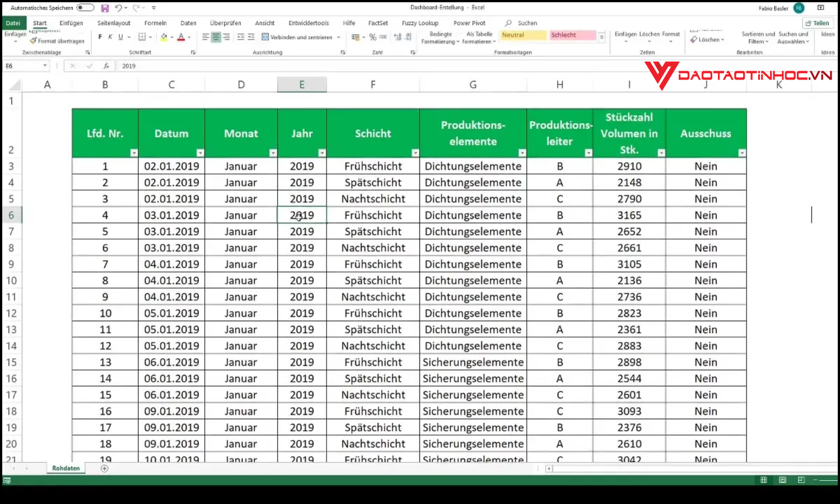
Task: Switch to the Formeln ribbon tab
Action: point(155,23)
